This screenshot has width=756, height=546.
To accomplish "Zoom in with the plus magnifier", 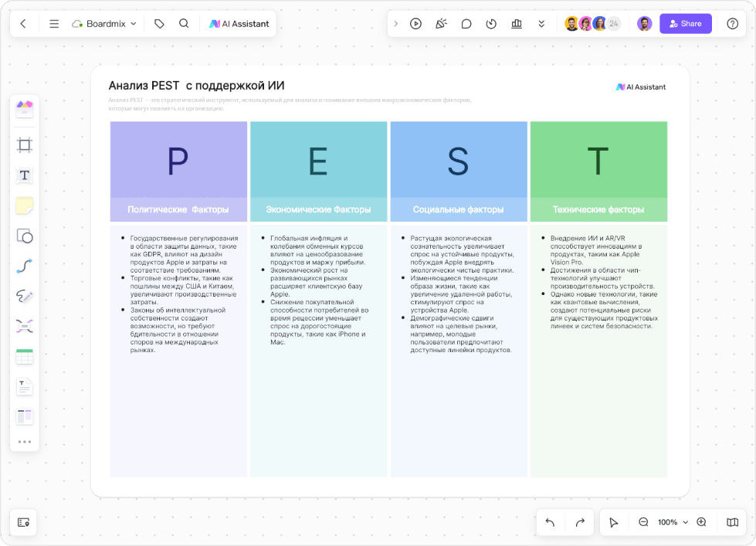I will [701, 522].
